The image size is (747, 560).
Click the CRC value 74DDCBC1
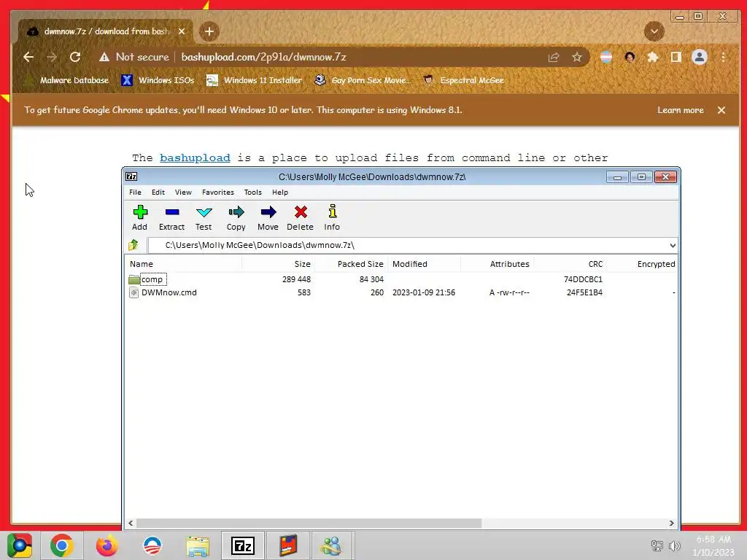(x=583, y=279)
